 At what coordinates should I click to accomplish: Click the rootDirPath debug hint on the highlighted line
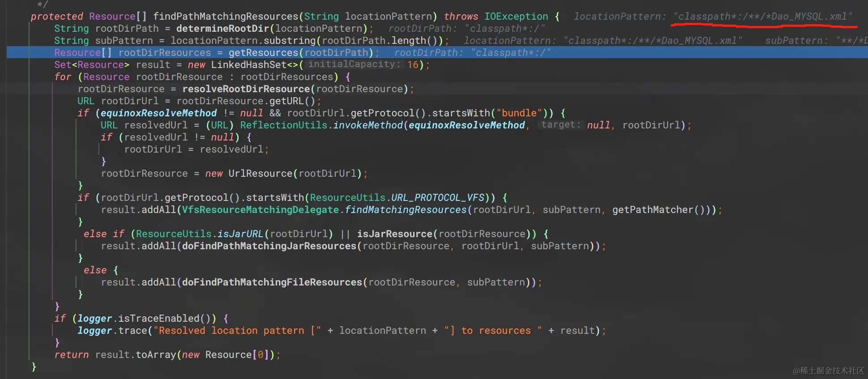[472, 53]
